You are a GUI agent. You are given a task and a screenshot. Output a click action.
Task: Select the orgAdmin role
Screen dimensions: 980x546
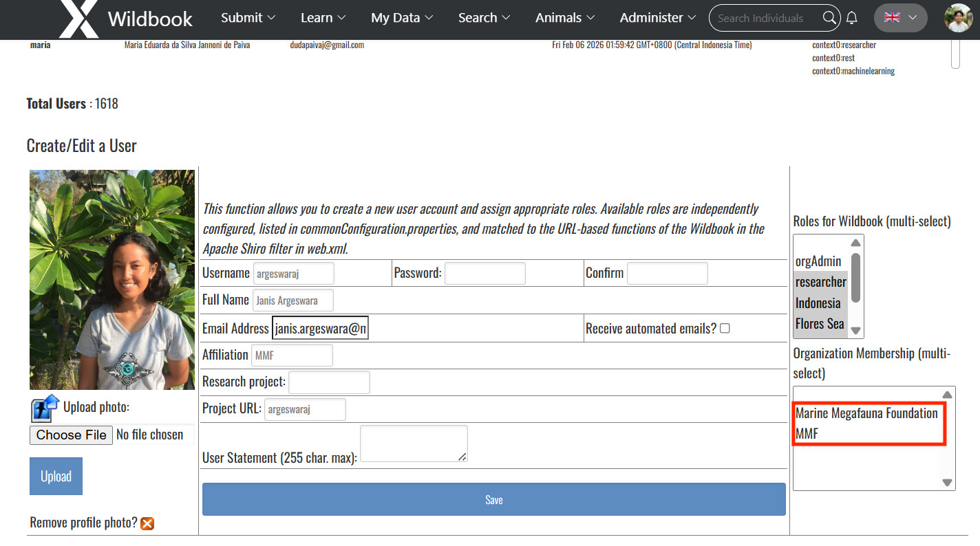pyautogui.click(x=819, y=261)
